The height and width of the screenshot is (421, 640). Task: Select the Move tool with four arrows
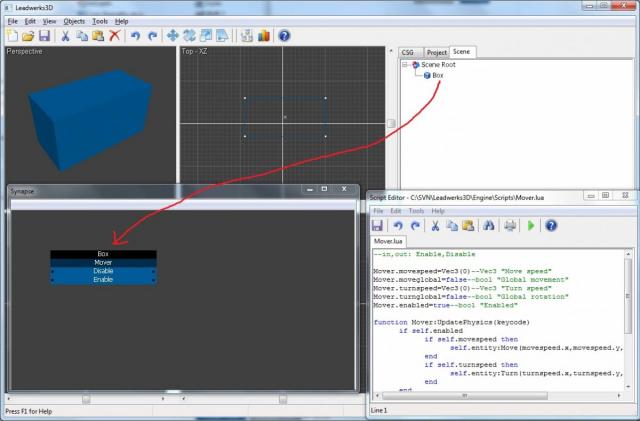[x=173, y=35]
